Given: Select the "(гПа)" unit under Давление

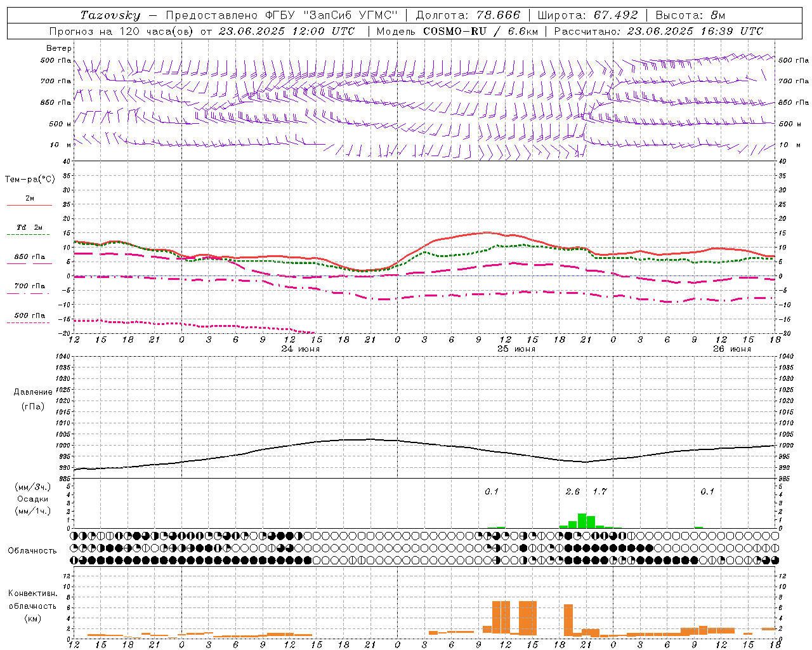Looking at the screenshot, I should point(33,406).
